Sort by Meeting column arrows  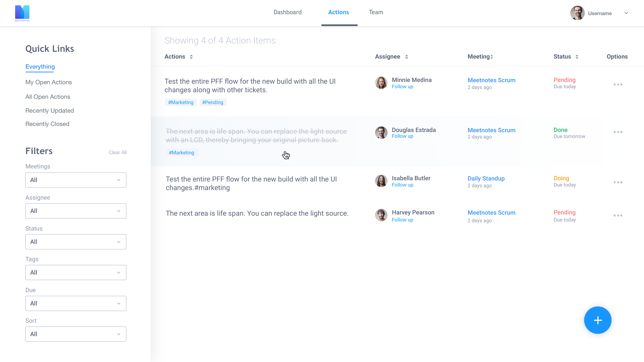pos(492,57)
